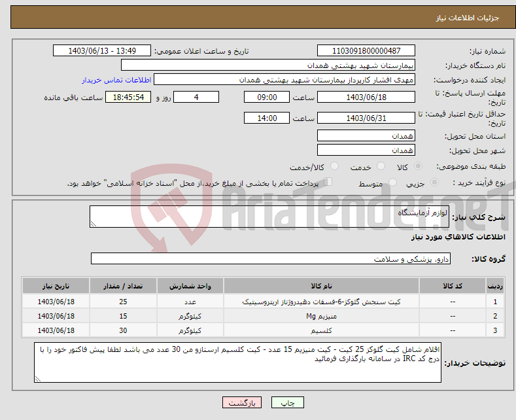Click the price validity date 1403/06/31 field
Screen dimensions: 516x420
pyautogui.click(x=366, y=118)
